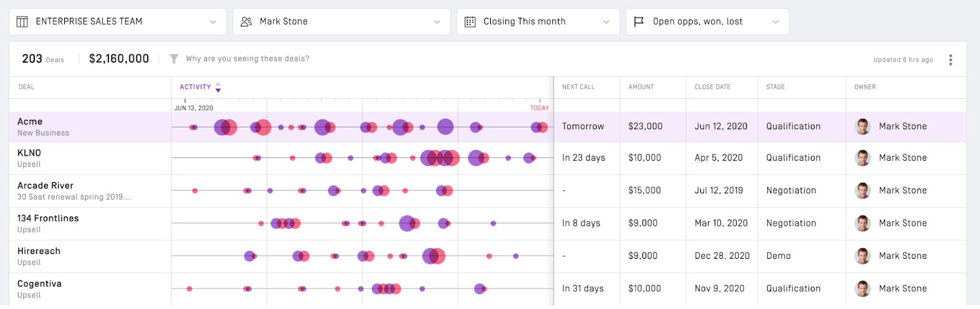
Task: Click the Dec 28, 2020 close date
Action: tap(722, 256)
